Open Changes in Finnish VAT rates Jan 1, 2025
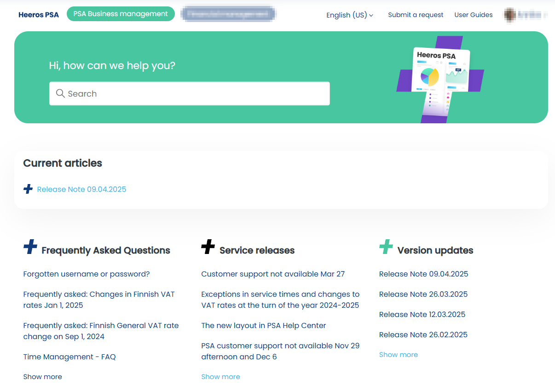The image size is (555, 392). (99, 300)
